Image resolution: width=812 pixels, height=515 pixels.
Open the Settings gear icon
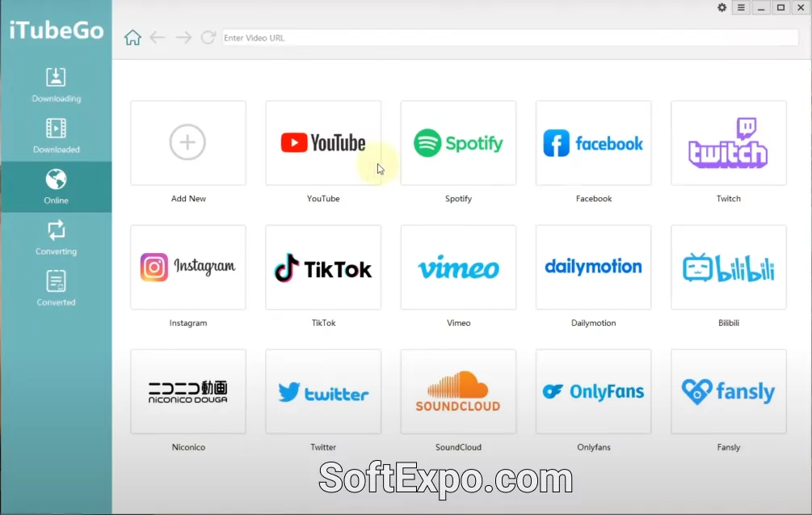pos(722,7)
